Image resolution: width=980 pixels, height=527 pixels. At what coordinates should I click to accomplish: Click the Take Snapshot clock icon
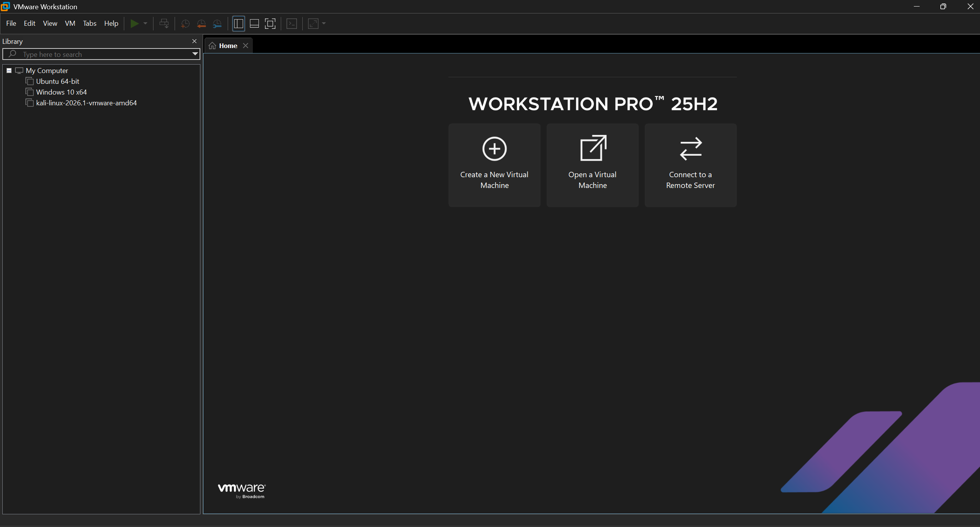(x=185, y=24)
